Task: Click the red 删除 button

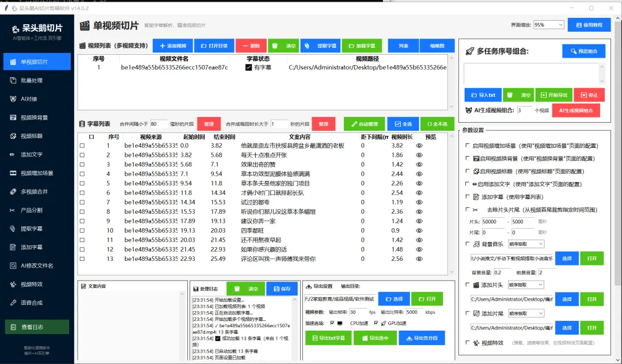Action: [x=251, y=46]
